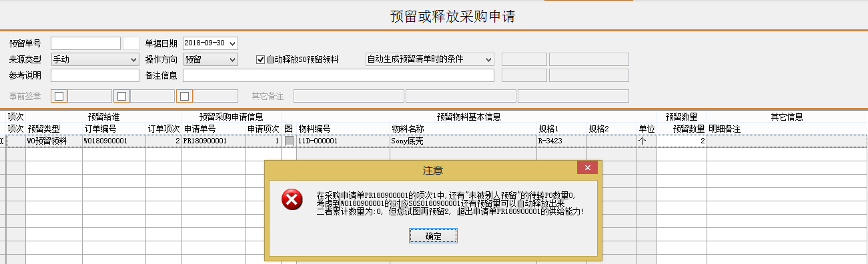
Task: Click the 单位 column header
Action: 646,129
